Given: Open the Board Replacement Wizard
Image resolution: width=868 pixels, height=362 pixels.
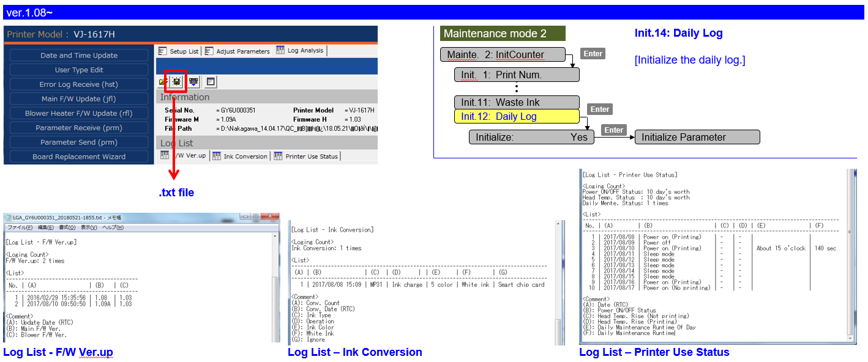Looking at the screenshot, I should (x=79, y=157).
